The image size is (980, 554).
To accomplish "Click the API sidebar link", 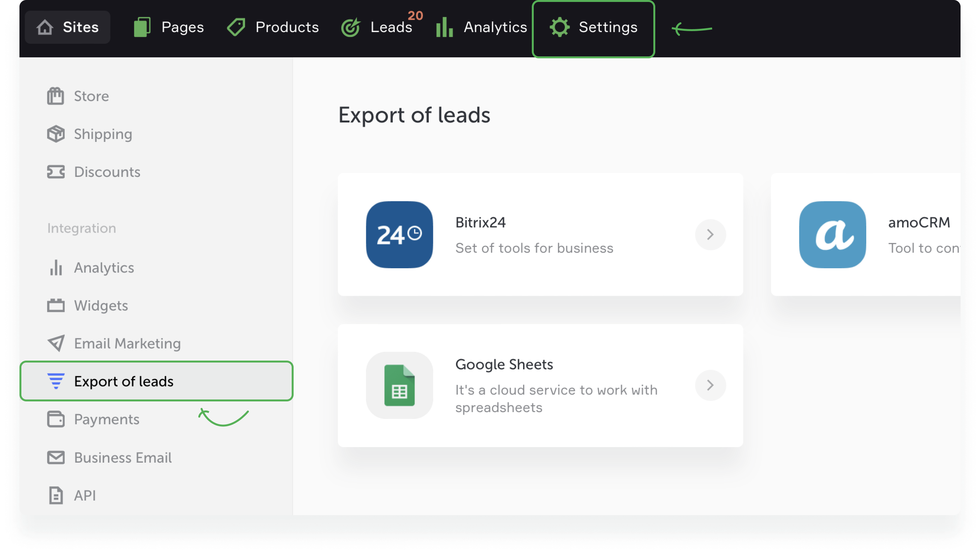I will (x=84, y=495).
